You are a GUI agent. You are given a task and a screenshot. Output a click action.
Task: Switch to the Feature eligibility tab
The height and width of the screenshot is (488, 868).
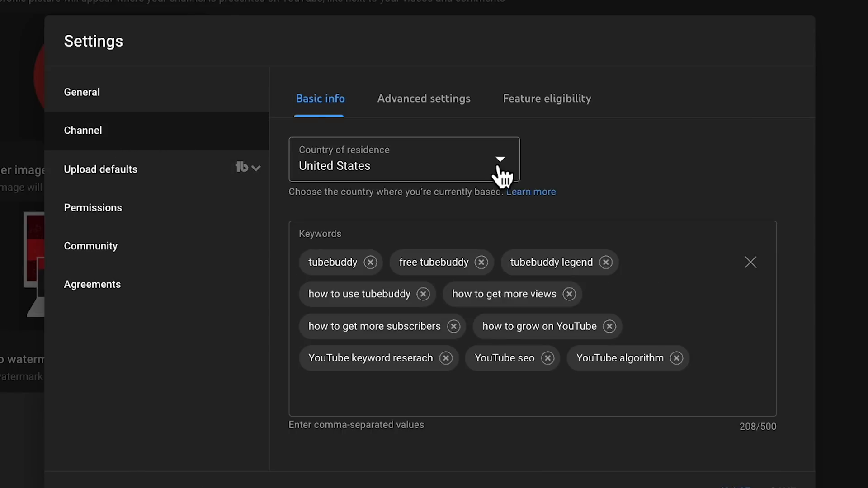[x=547, y=99]
